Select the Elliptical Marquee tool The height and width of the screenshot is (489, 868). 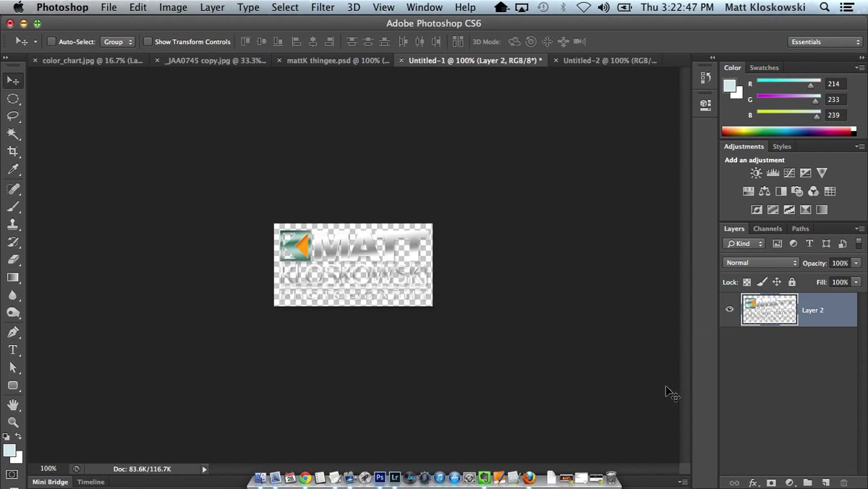[x=13, y=98]
